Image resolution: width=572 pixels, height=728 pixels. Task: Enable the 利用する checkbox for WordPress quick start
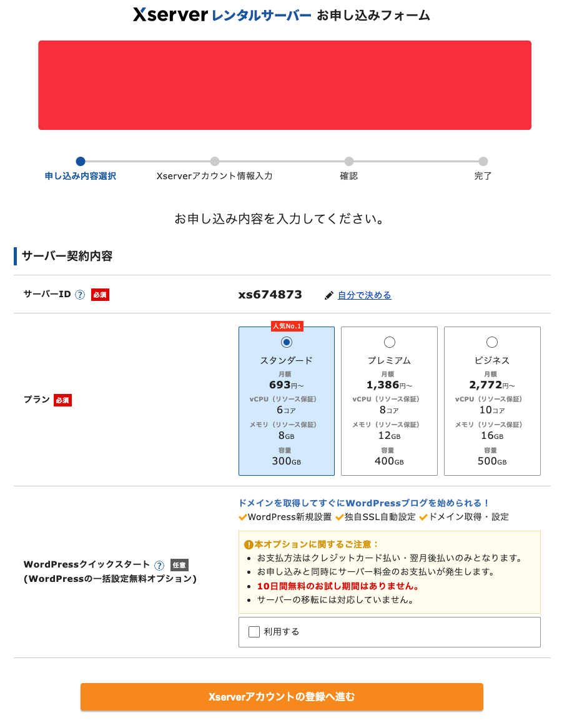(x=254, y=632)
